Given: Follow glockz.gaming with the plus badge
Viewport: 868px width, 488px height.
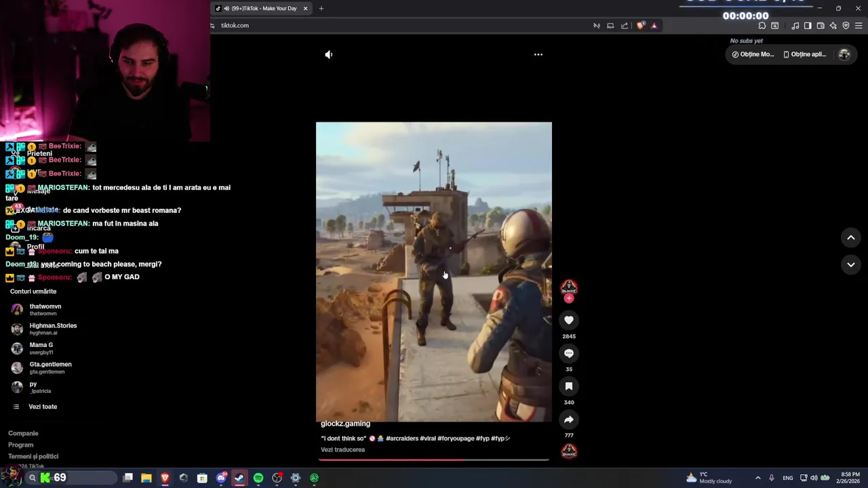Looking at the screenshot, I should coord(569,299).
